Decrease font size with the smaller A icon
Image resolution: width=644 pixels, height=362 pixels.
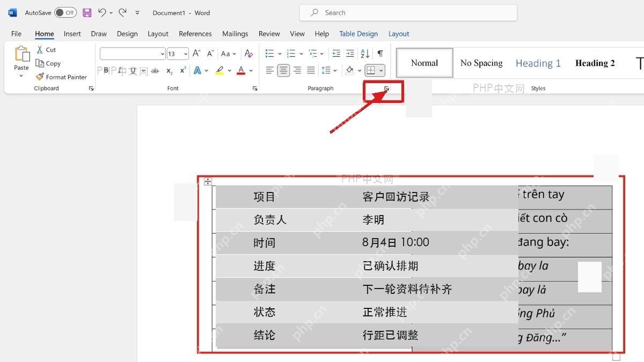tap(210, 54)
